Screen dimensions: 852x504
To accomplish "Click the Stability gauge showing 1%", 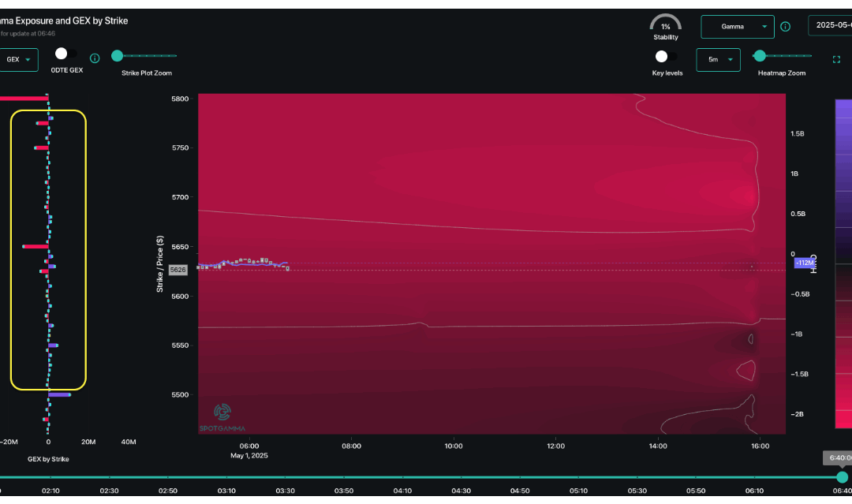I will tap(666, 24).
